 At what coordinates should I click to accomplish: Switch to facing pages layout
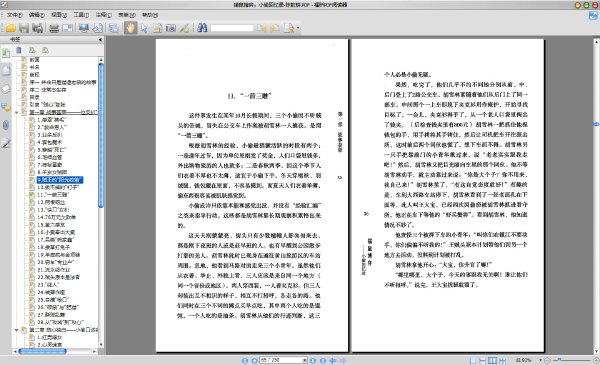tap(492, 360)
